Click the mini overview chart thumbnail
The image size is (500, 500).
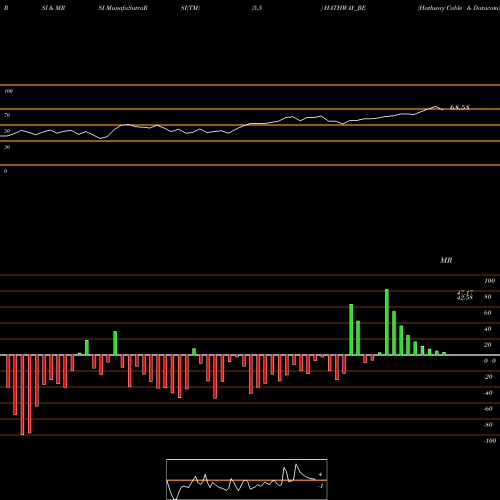click(247, 479)
